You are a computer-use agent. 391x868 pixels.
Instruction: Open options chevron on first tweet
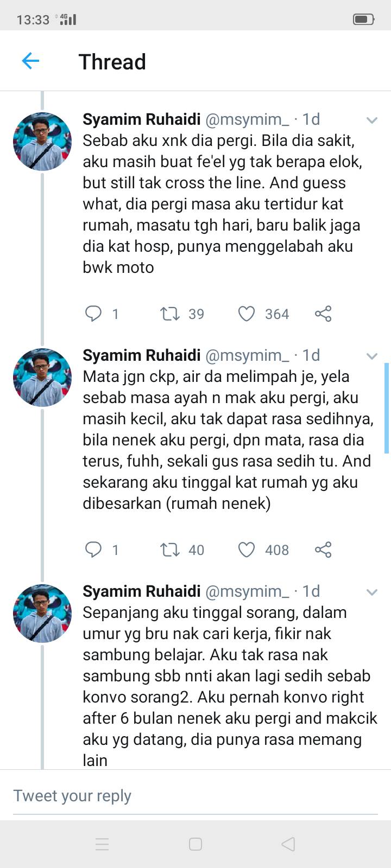(x=372, y=120)
